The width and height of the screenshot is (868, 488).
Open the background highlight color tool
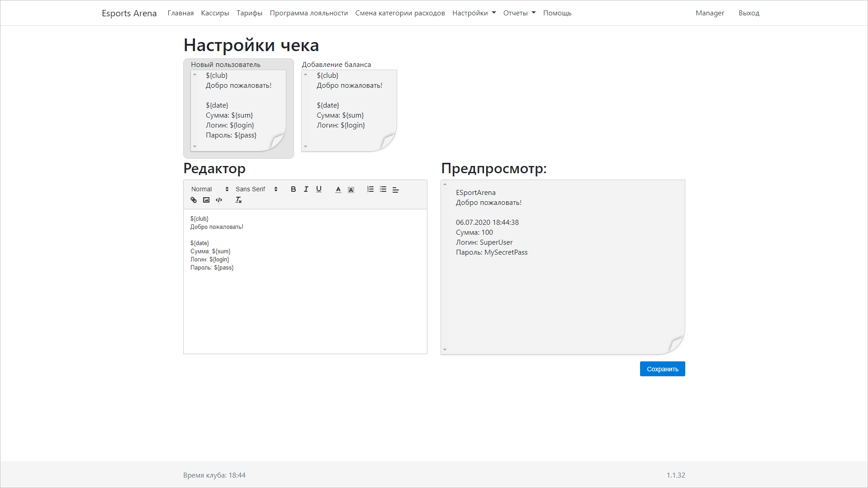tap(351, 189)
